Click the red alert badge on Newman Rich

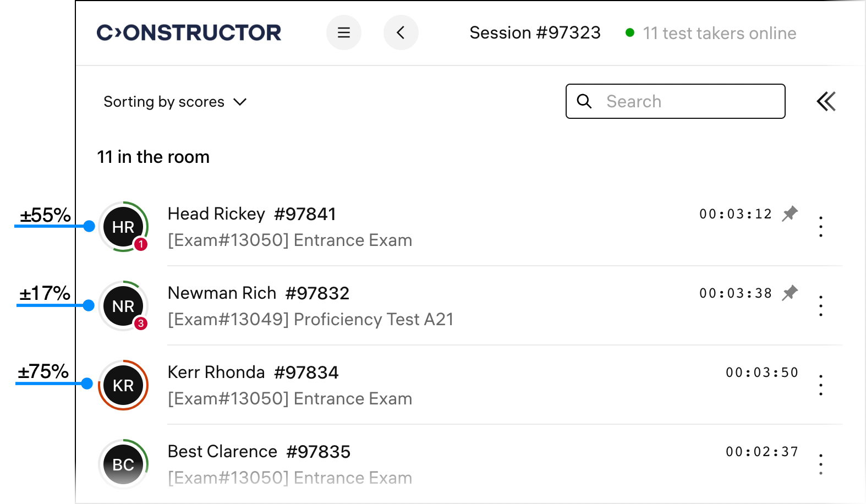click(x=141, y=324)
